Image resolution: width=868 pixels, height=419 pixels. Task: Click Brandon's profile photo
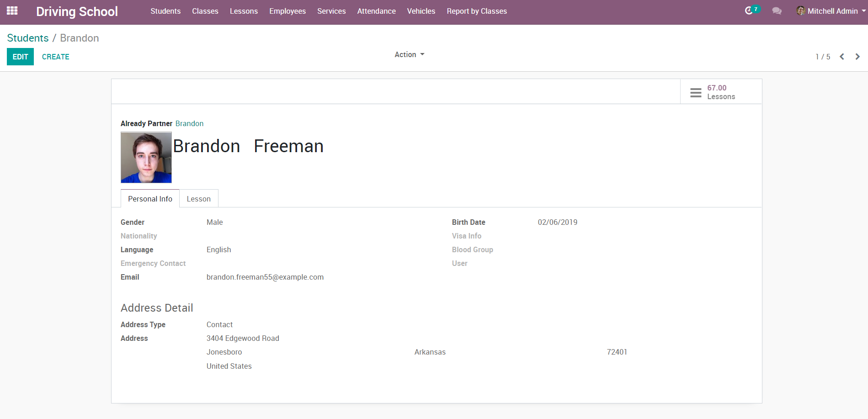146,158
